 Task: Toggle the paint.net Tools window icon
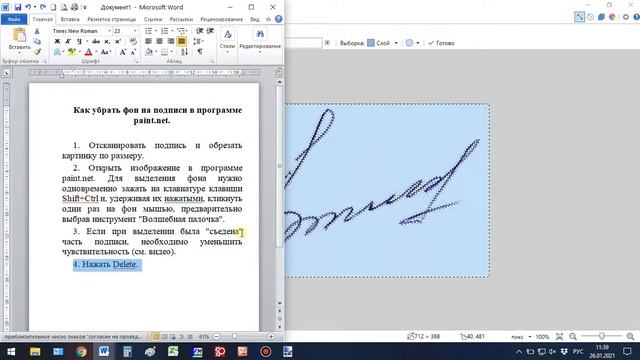(x=579, y=17)
